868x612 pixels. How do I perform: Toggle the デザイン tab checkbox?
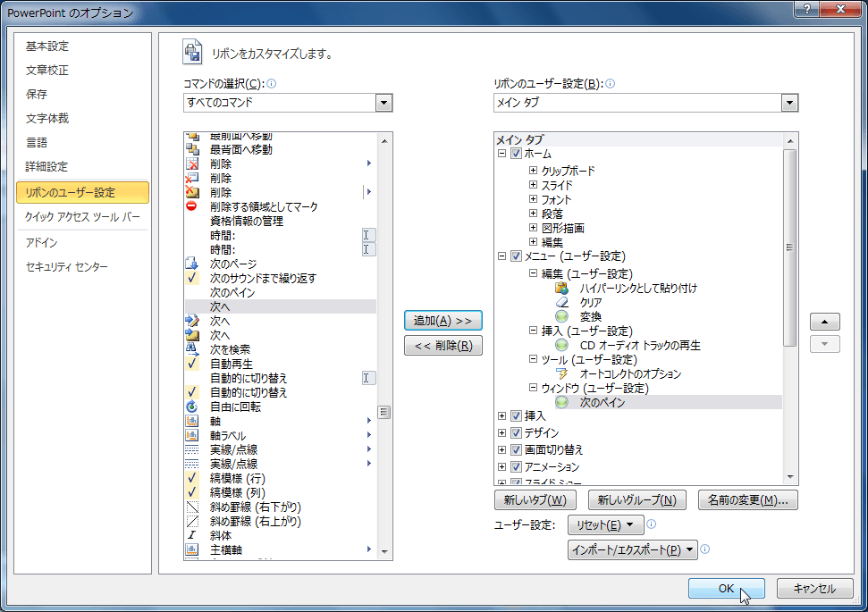(516, 432)
